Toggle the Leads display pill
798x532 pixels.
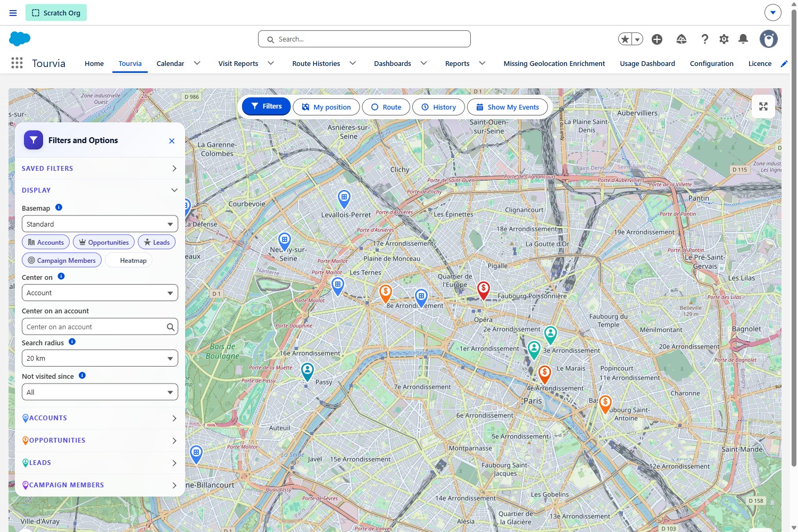[156, 243]
